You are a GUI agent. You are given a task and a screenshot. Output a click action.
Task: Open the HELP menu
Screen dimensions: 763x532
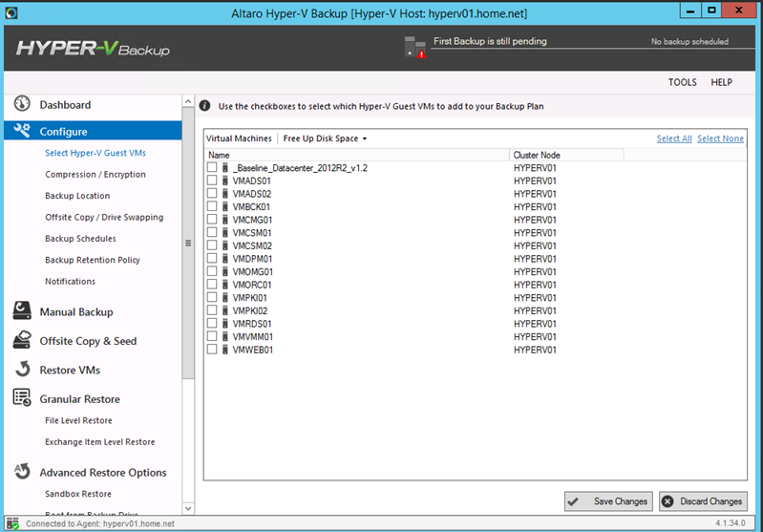pyautogui.click(x=721, y=82)
